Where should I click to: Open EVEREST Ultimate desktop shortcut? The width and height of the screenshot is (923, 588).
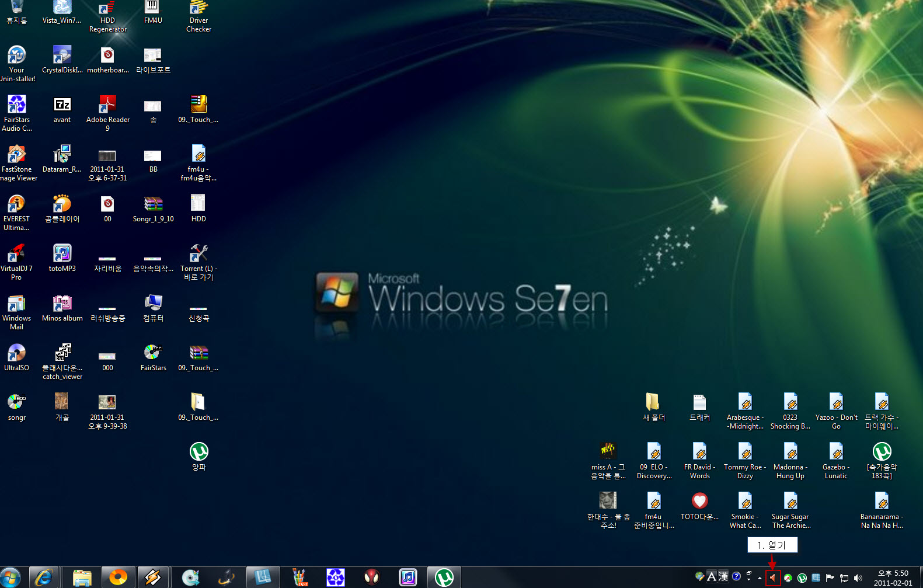(x=17, y=213)
